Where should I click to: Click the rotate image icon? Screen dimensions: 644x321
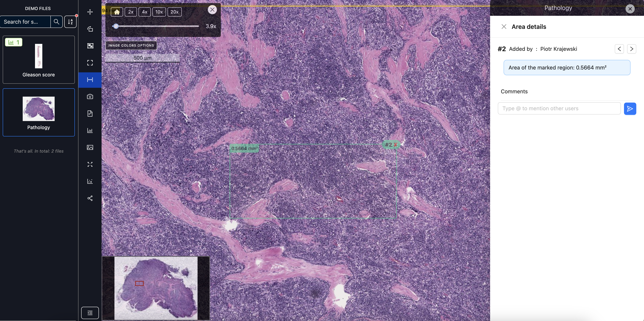pyautogui.click(x=90, y=29)
